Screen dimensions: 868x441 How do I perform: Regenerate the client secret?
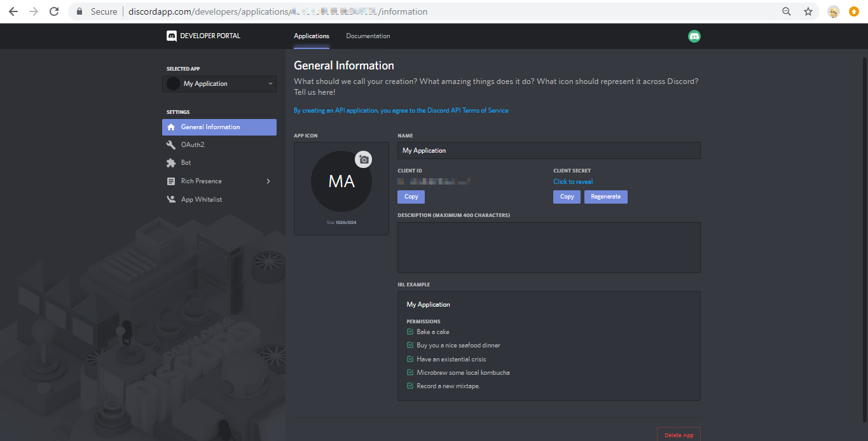click(x=606, y=197)
